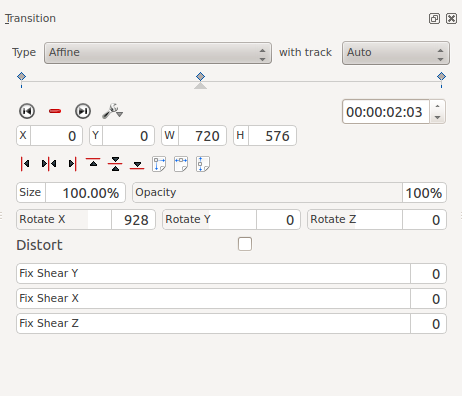
Task: Expand the with track Auto dropdown
Action: click(396, 53)
